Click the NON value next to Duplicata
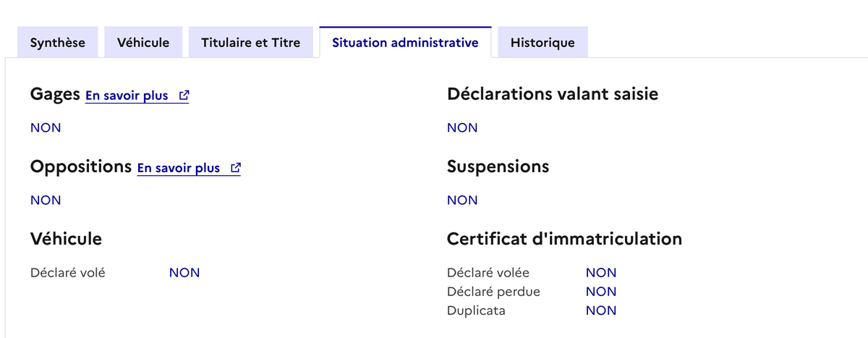The width and height of the screenshot is (868, 338). tap(601, 310)
